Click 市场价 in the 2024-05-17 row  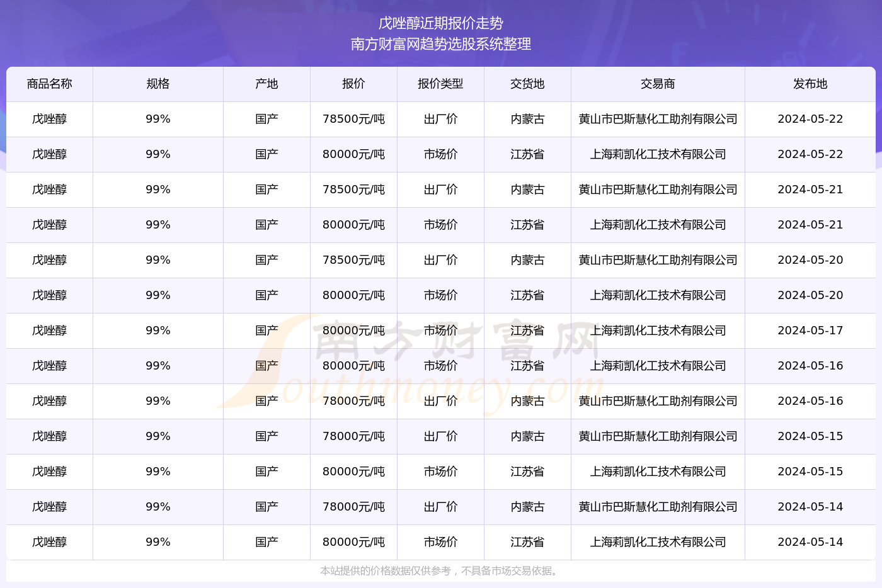441,331
